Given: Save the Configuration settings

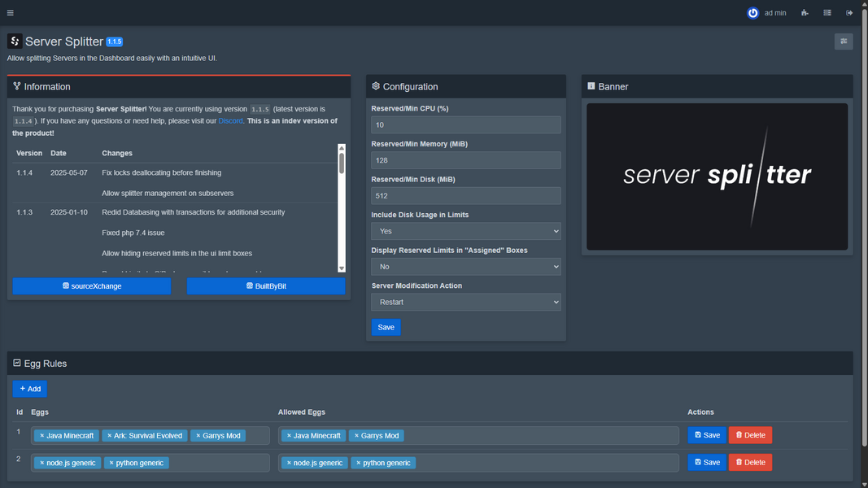Looking at the screenshot, I should click(x=386, y=327).
